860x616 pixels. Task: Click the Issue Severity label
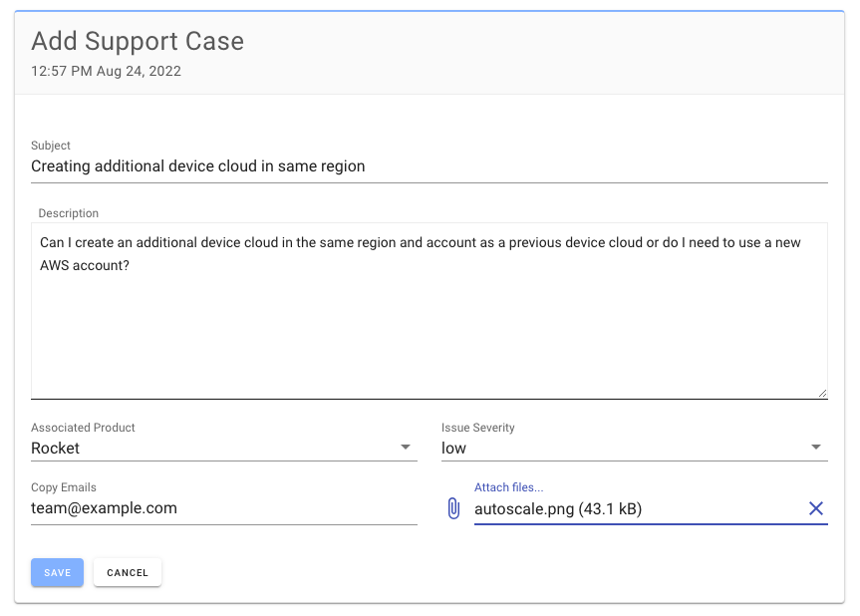pyautogui.click(x=476, y=428)
